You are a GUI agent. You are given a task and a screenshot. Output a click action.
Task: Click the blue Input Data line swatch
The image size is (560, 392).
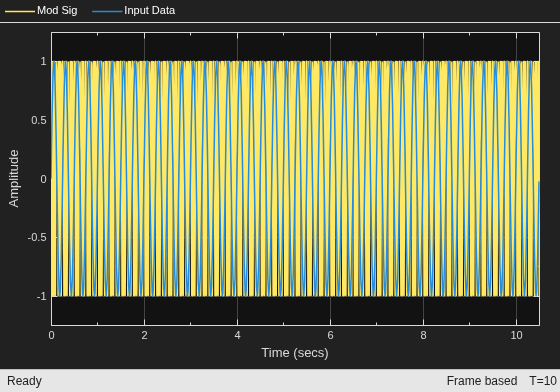[107, 11]
